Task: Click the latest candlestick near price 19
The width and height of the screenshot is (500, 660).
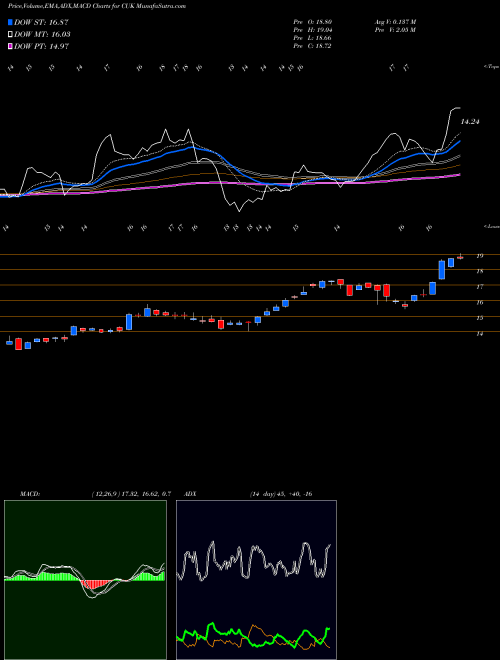Action: [460, 257]
